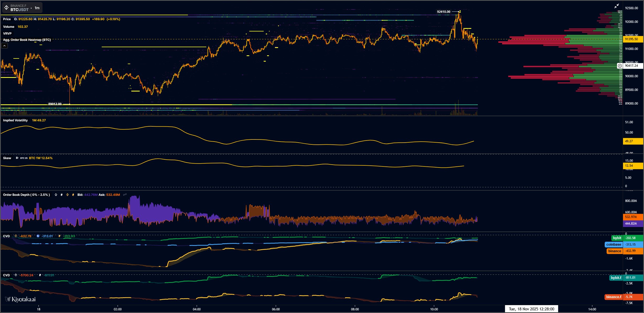Select the Implied Volatility pane label
Viewport: 644px width, 313px height.
tap(15, 120)
